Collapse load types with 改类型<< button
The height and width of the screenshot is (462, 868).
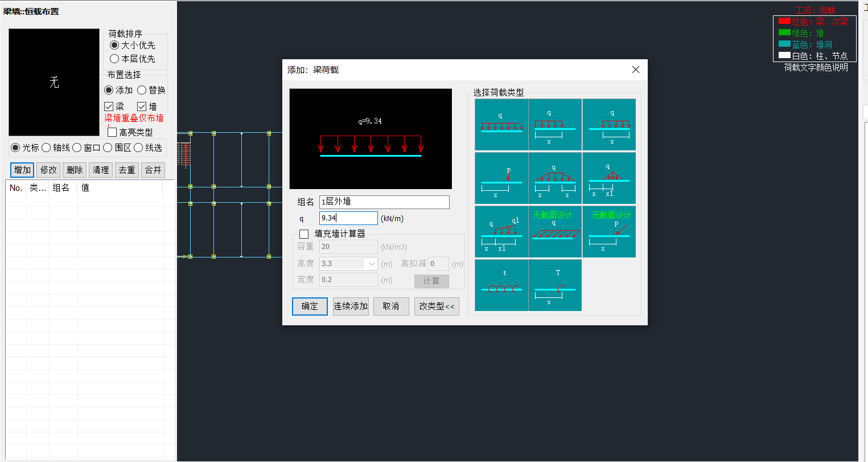(437, 306)
